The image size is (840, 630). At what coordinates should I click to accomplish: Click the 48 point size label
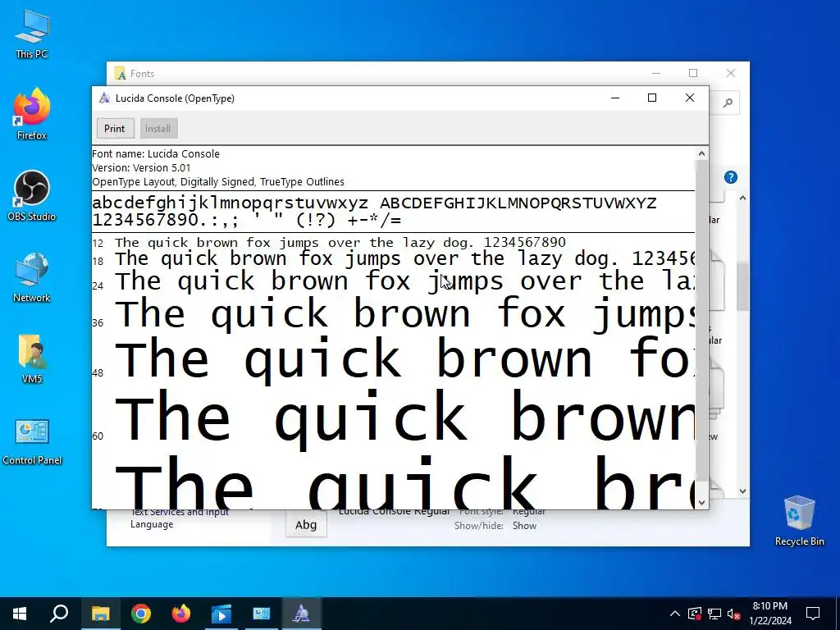(x=98, y=373)
